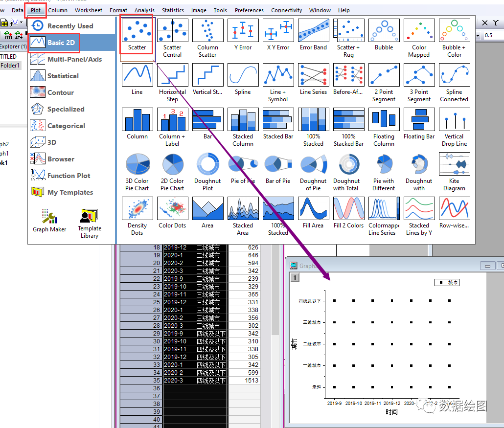Pick the Kite Diagram plot
Screen dimensions: 504x428
(x=455, y=172)
